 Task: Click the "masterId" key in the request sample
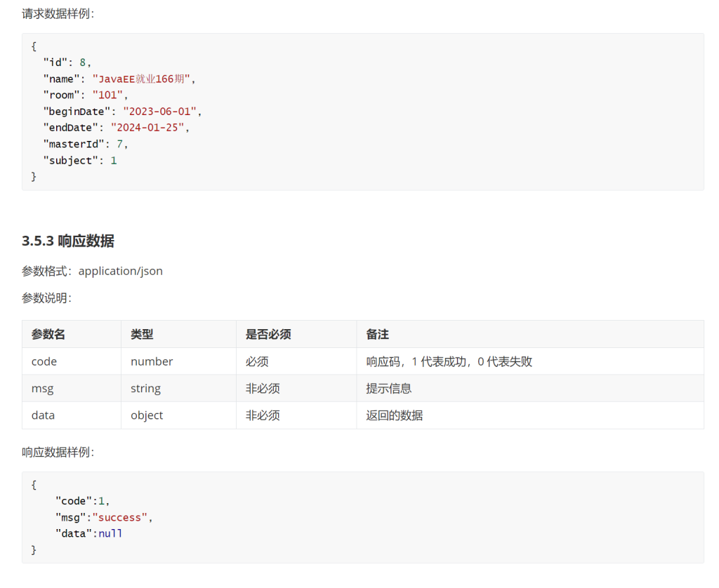(74, 144)
